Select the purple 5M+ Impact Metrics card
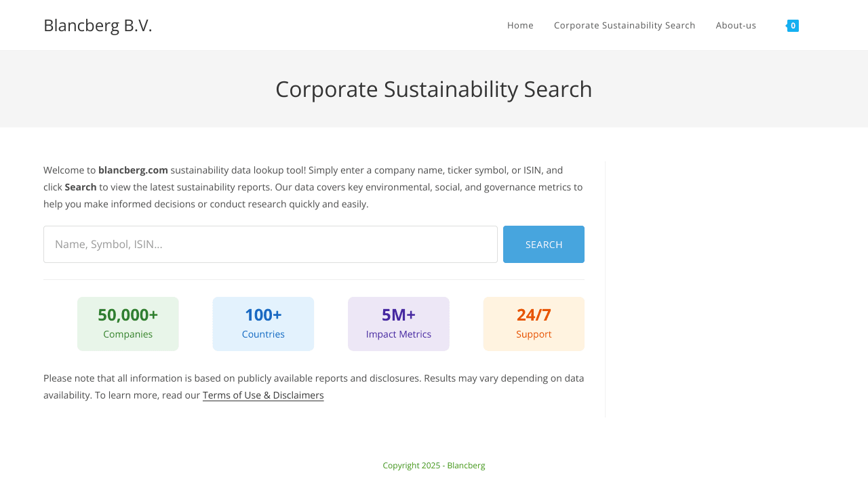The image size is (868, 488). [399, 324]
